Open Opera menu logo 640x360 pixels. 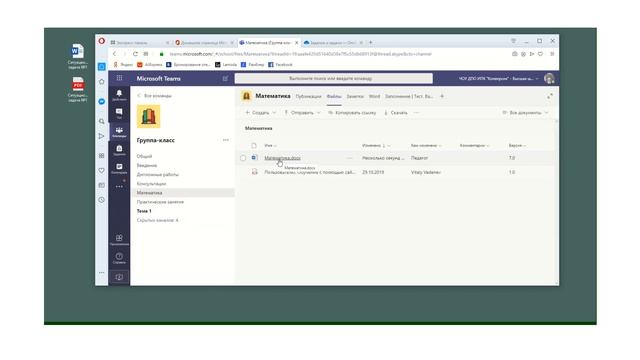[x=101, y=41]
